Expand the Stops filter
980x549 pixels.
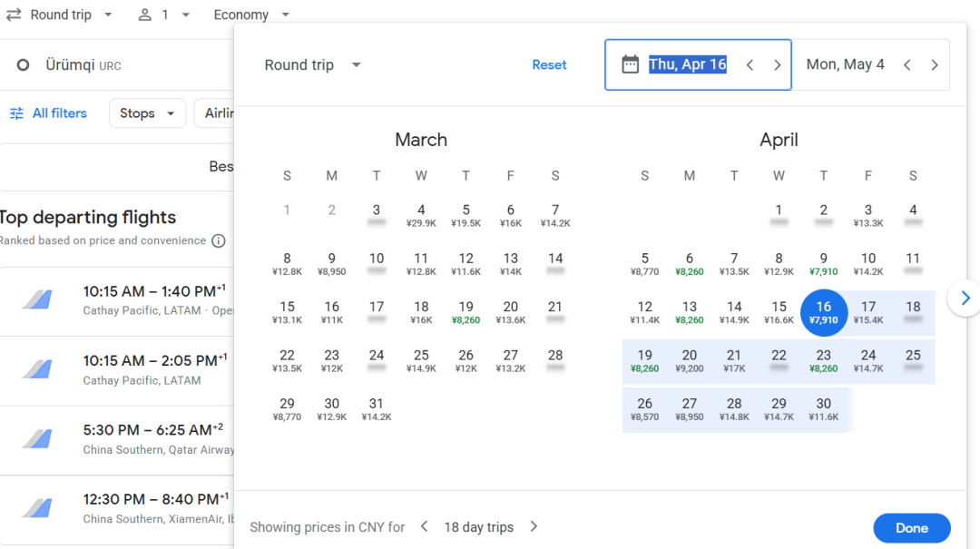coord(147,113)
